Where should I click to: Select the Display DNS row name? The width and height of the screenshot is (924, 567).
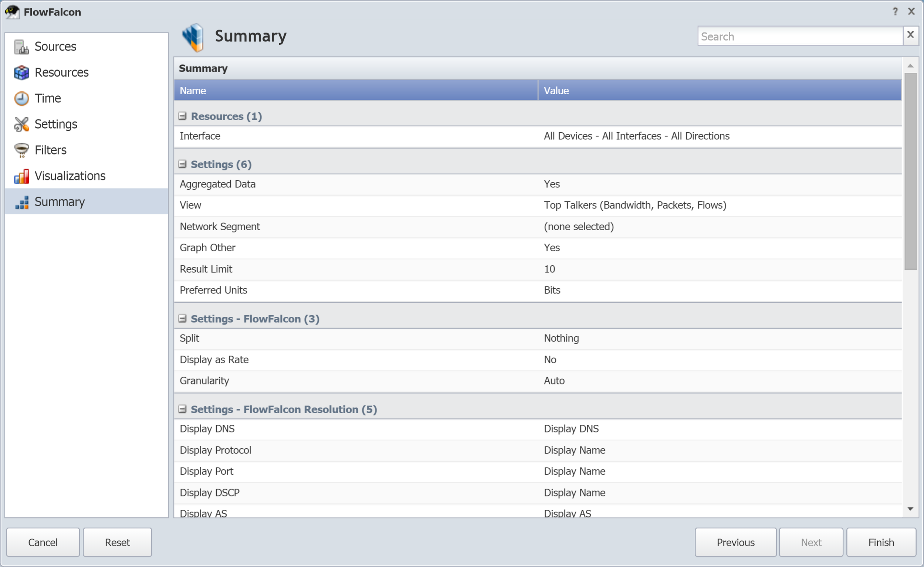207,429
